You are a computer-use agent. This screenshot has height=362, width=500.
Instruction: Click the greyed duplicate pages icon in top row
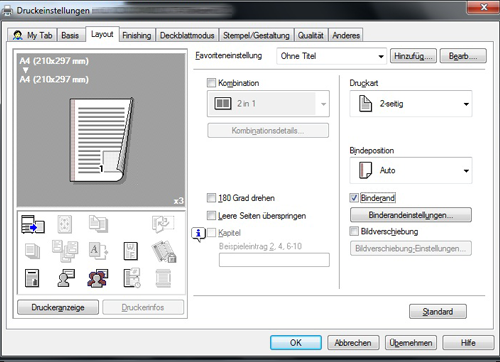point(98,223)
